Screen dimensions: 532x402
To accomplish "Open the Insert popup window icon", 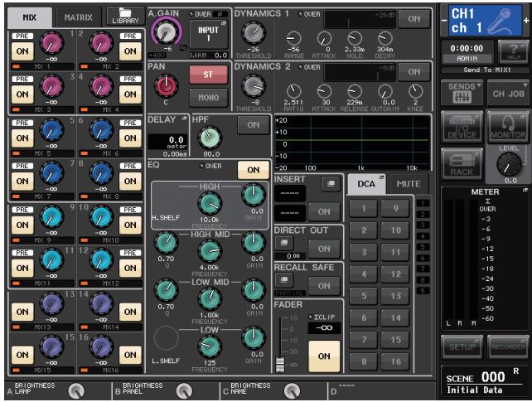I will (x=331, y=184).
